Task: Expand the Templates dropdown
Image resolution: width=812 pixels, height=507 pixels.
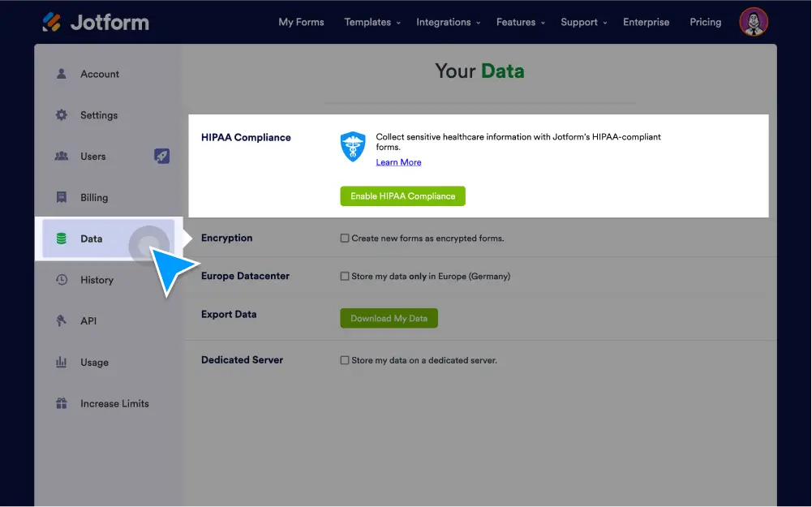Action: [368, 22]
